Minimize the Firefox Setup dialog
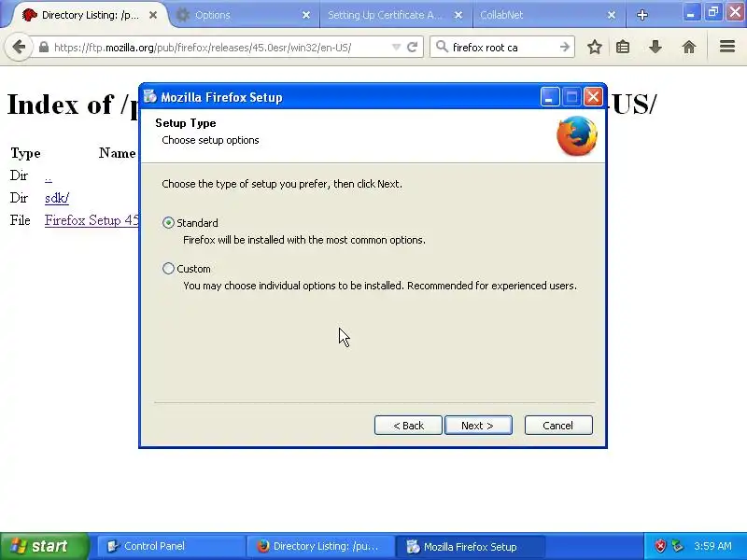The height and width of the screenshot is (560, 747). [x=550, y=97]
